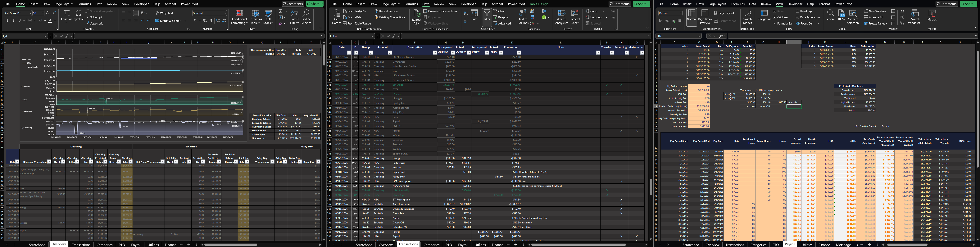Viewport: 980px width, 247px height.
Task: Select Scratchpad sheet tab in Overview window
Action: pyautogui.click(x=37, y=245)
